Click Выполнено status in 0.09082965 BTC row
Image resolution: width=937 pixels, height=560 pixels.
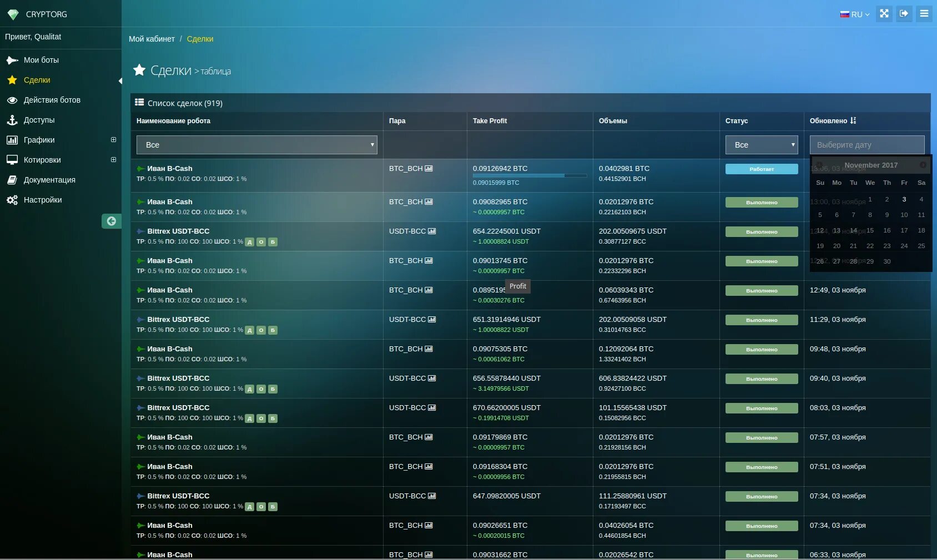coord(762,203)
